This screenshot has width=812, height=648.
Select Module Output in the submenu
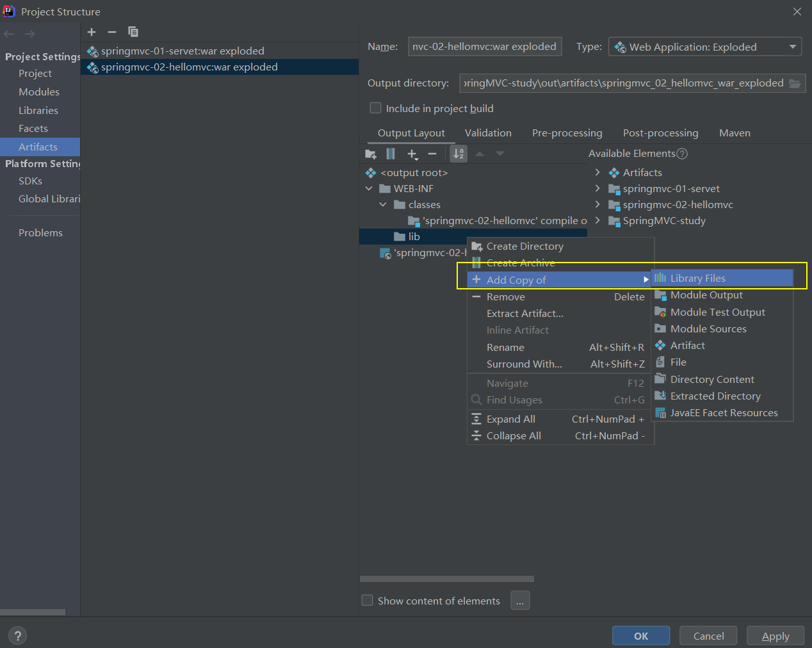tap(722, 295)
